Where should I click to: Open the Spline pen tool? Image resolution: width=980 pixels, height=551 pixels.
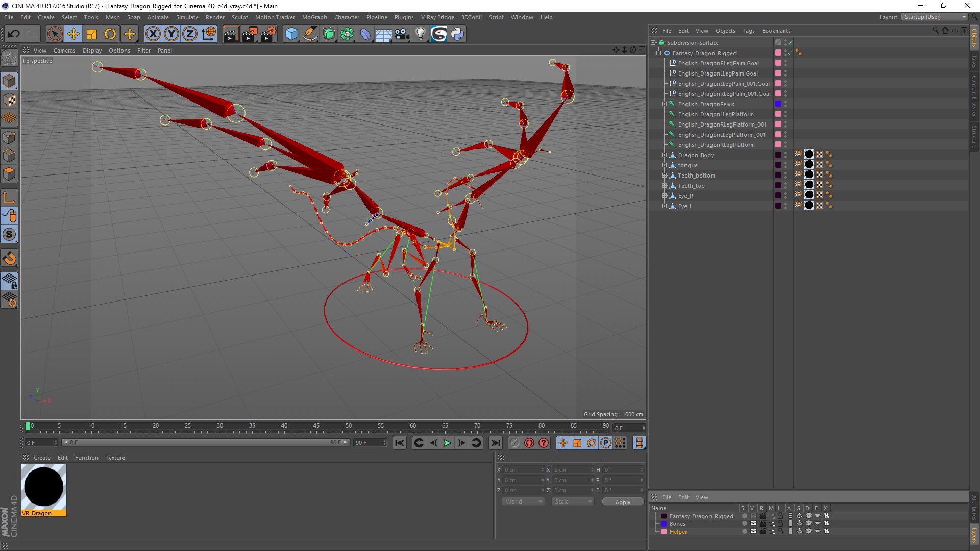pyautogui.click(x=310, y=34)
